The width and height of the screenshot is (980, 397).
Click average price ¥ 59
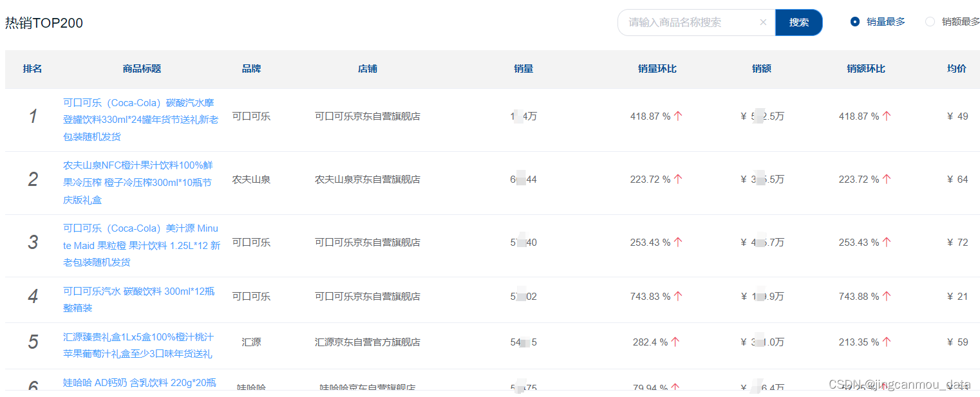(957, 342)
